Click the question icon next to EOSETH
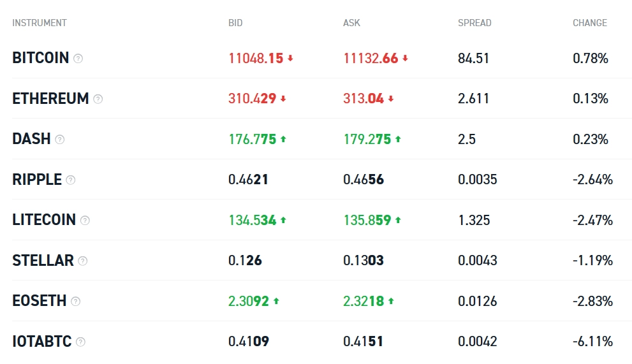Screen dimensions: 632x364 pos(76,301)
